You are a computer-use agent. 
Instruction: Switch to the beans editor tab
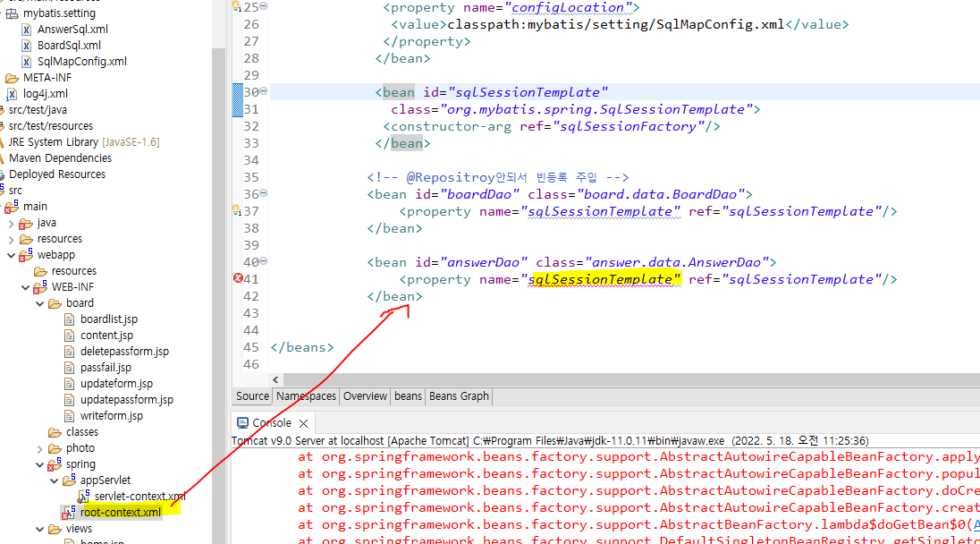tap(408, 395)
